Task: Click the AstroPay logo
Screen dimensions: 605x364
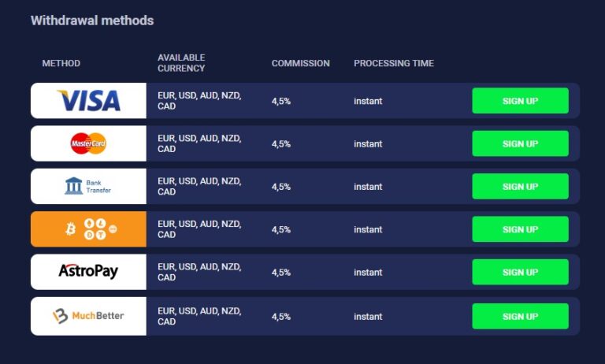Action: (x=88, y=272)
